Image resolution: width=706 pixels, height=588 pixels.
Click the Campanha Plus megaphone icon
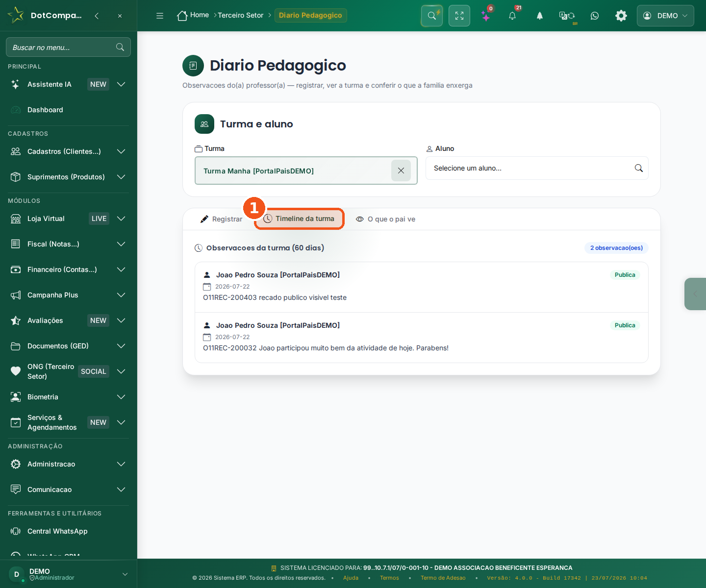[x=16, y=295]
